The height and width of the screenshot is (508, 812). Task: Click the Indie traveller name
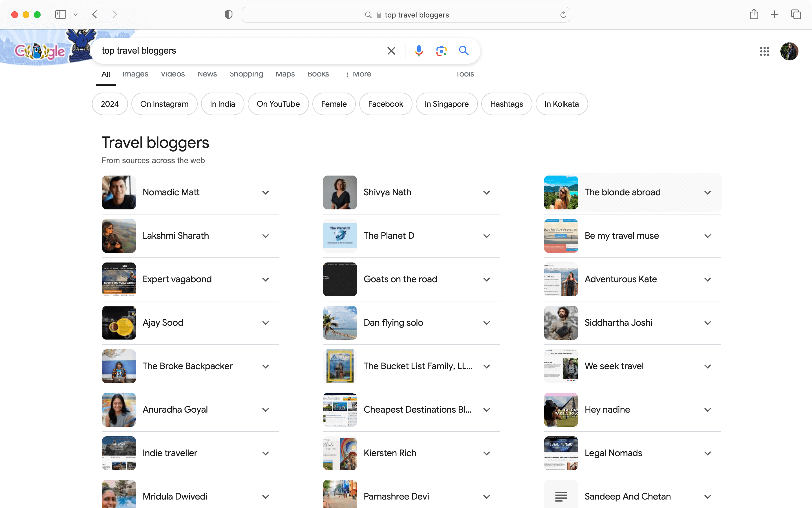tap(170, 453)
